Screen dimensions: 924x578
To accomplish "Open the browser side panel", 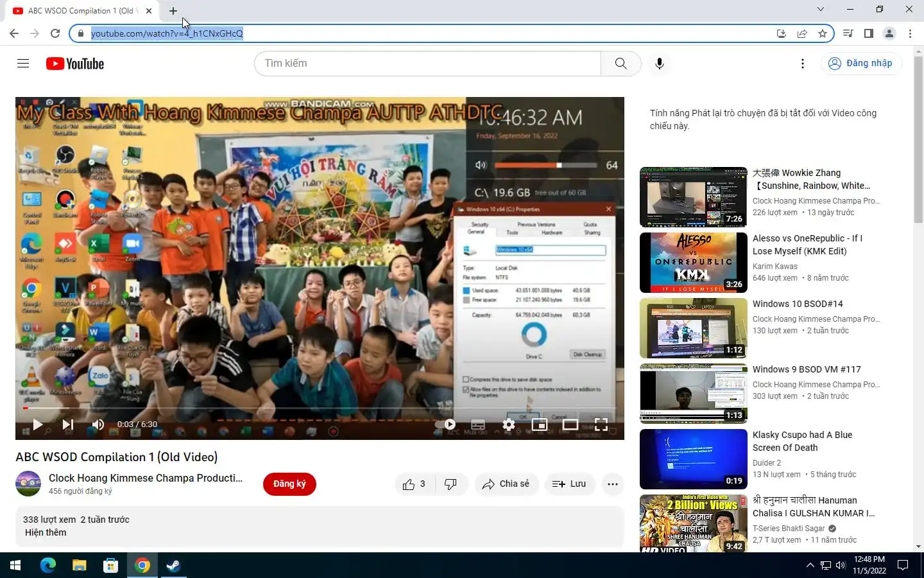I will (868, 33).
